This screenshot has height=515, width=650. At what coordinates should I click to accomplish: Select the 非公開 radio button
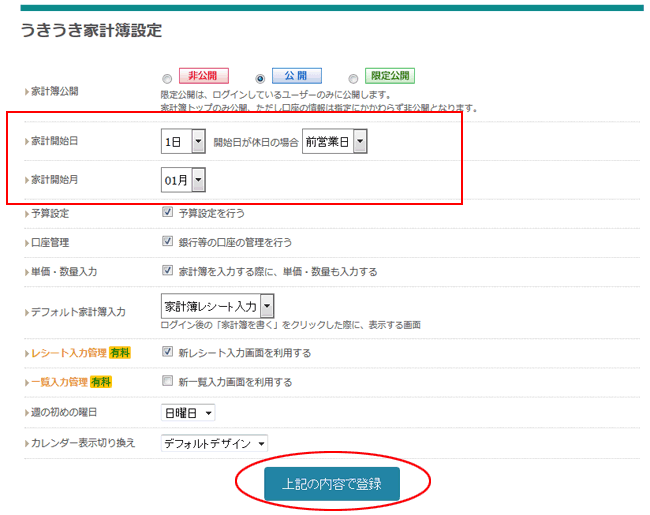point(167,78)
